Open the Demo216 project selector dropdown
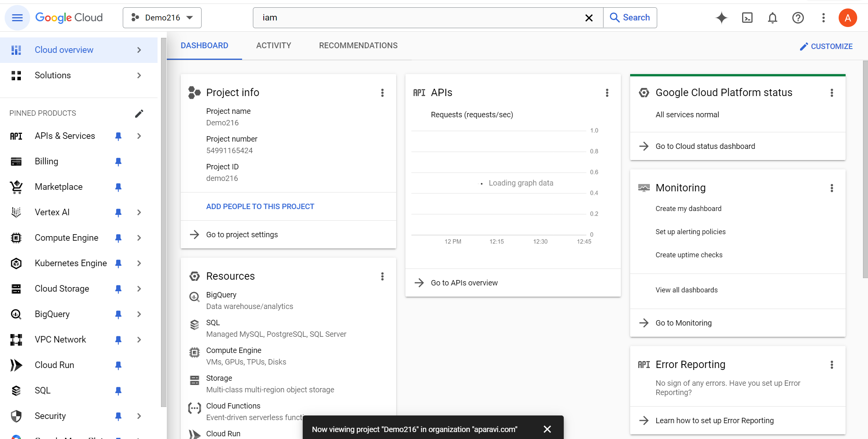This screenshot has height=439, width=868. tap(162, 18)
